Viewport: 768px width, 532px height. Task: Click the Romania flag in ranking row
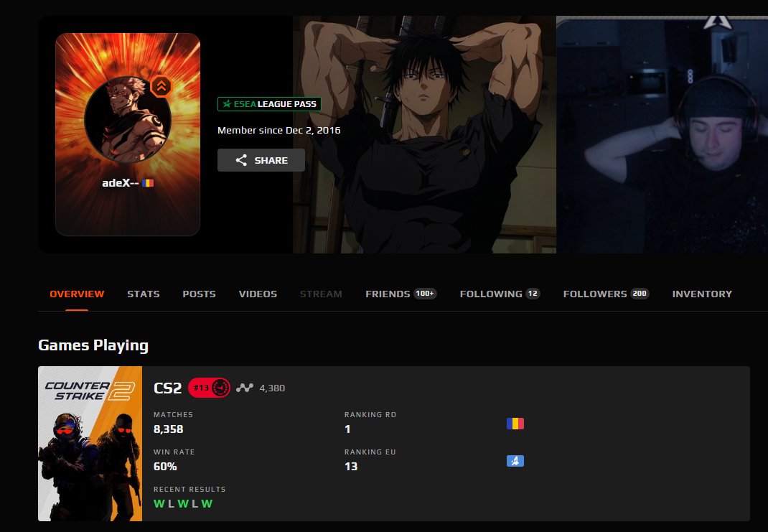click(x=515, y=424)
